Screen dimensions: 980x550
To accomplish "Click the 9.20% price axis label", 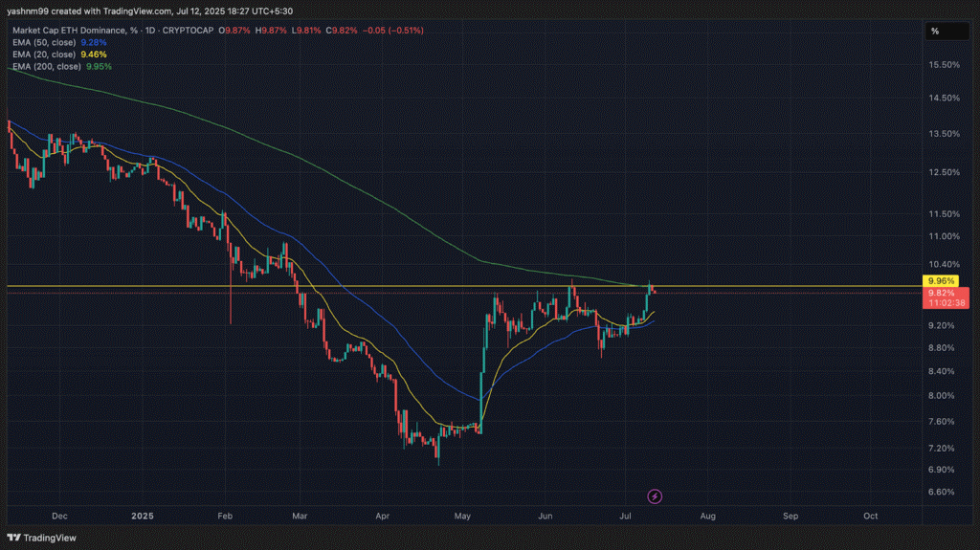I will pyautogui.click(x=942, y=325).
